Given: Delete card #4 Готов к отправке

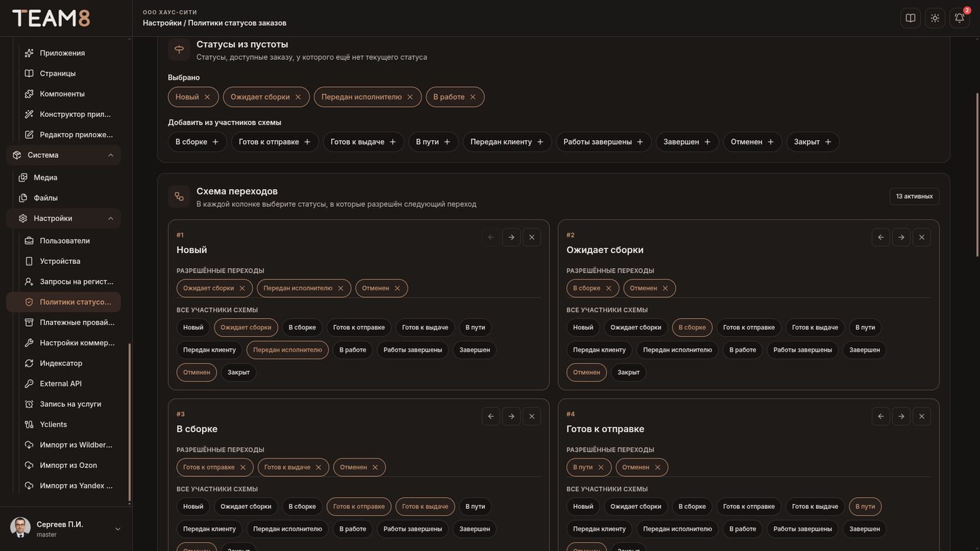Looking at the screenshot, I should [921, 416].
